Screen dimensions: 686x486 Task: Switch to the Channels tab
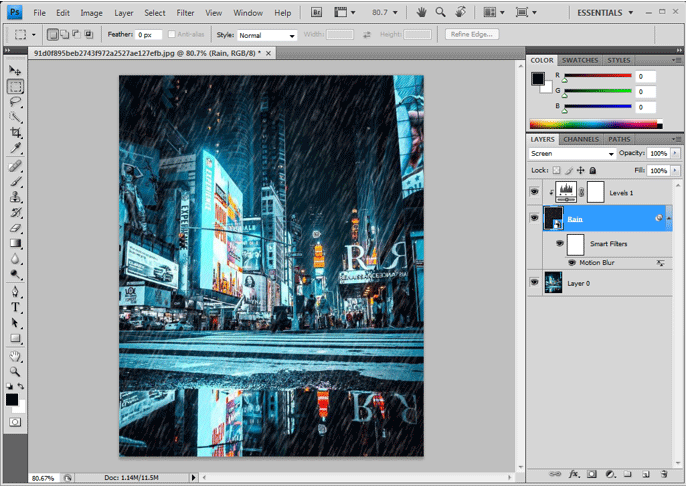click(x=581, y=139)
